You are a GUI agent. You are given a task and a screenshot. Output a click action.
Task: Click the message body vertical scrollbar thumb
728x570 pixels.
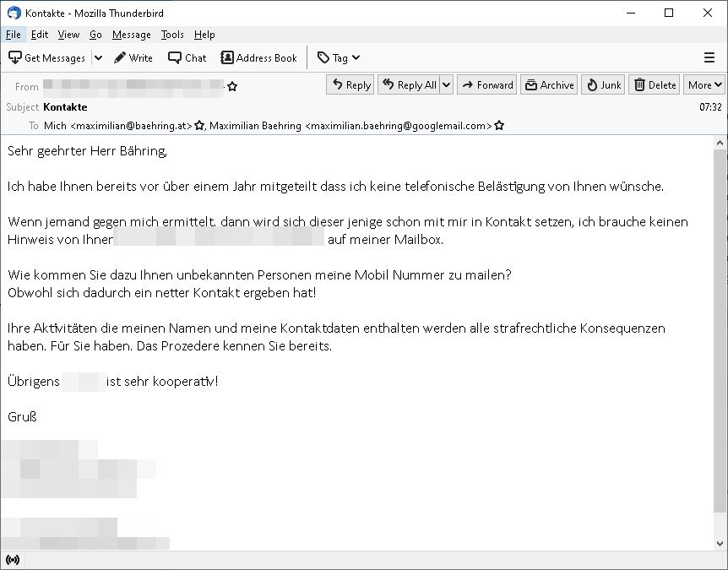pyautogui.click(x=720, y=330)
